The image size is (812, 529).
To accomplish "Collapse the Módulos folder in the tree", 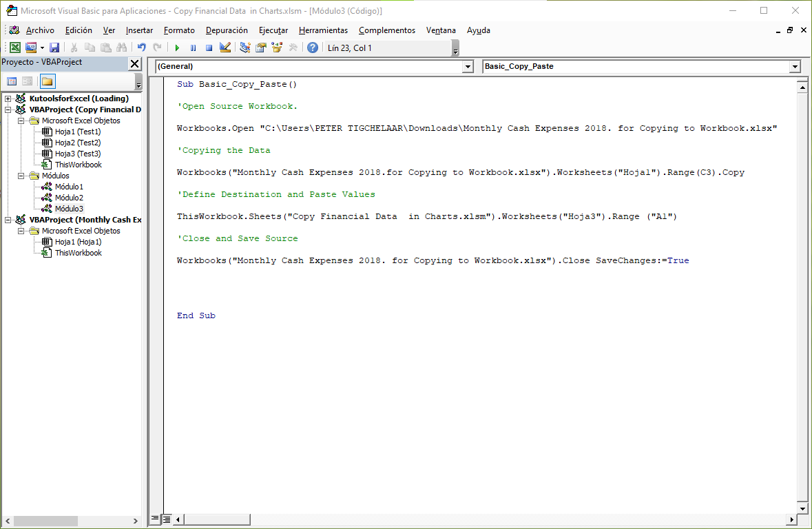I will pyautogui.click(x=23, y=175).
